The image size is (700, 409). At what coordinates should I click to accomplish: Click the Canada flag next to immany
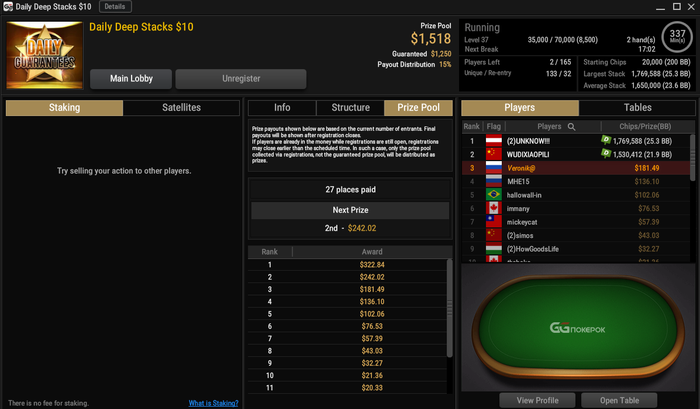point(493,208)
